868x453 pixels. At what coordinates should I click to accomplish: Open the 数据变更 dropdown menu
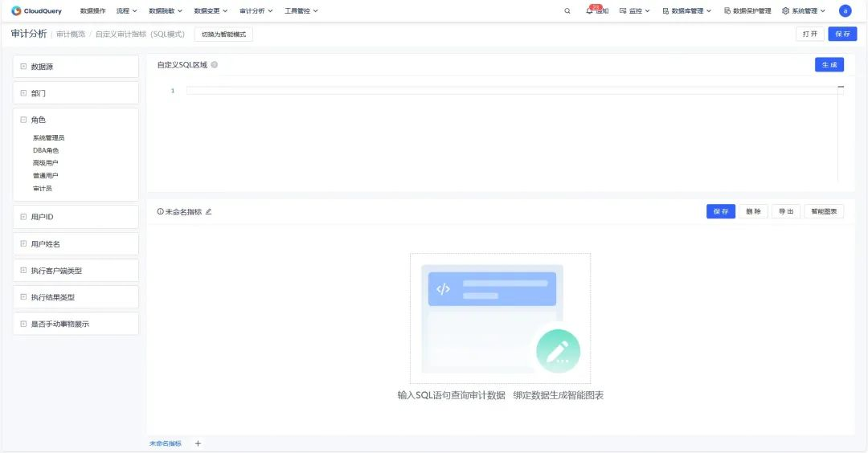tap(211, 11)
